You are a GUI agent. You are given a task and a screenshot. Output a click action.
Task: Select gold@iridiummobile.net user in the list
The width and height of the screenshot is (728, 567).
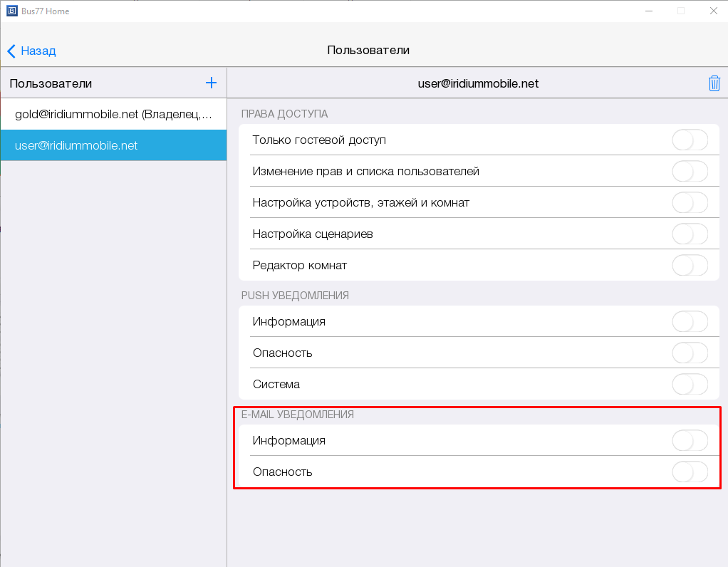point(113,114)
